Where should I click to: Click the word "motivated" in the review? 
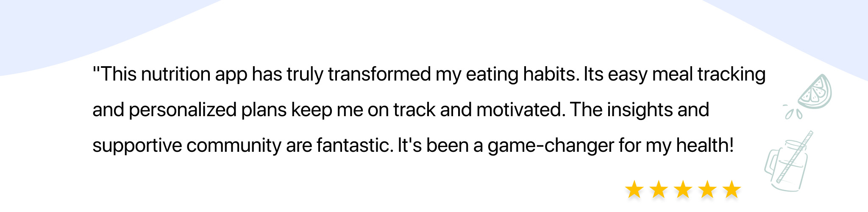click(521, 109)
